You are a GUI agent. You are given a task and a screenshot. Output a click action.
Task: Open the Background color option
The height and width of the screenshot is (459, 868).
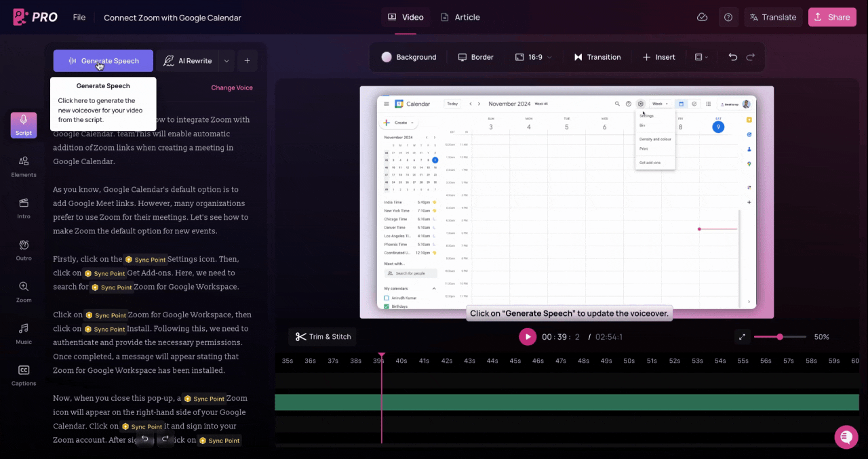click(409, 57)
